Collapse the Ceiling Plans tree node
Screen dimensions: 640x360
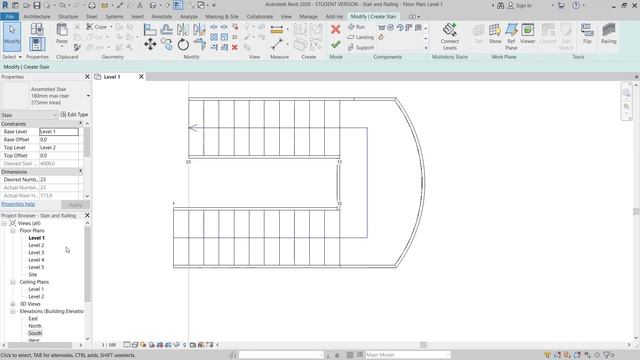(13, 282)
